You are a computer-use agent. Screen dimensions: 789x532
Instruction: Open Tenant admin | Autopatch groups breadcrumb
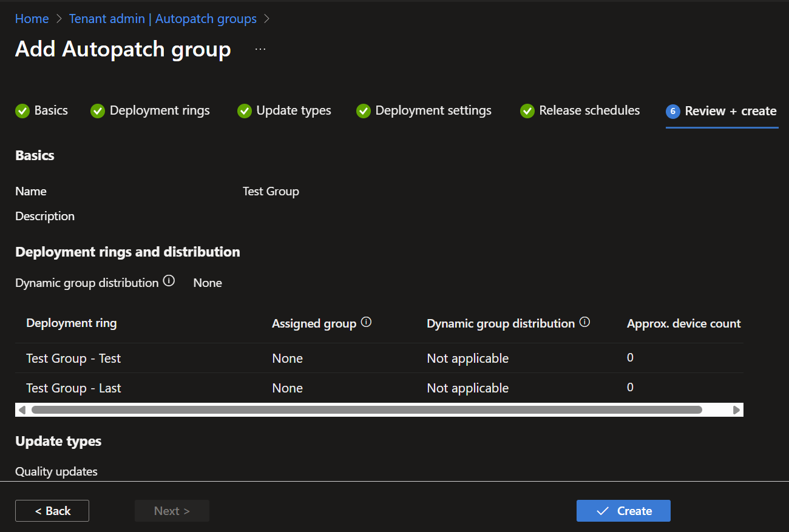point(163,19)
